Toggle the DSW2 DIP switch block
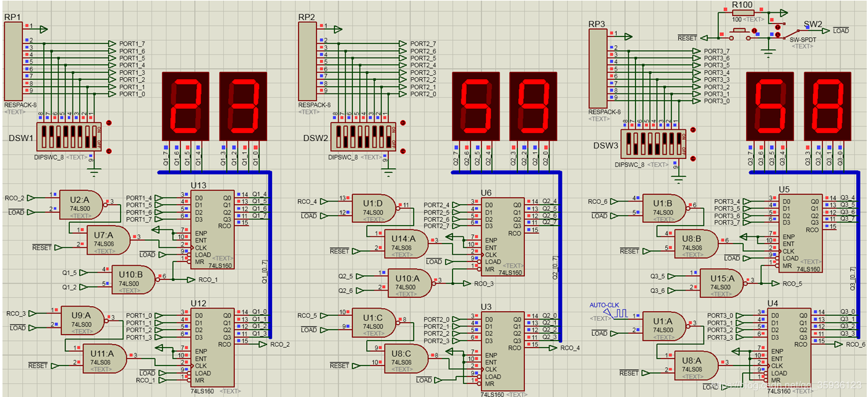868x397 pixels. pyautogui.click(x=363, y=136)
